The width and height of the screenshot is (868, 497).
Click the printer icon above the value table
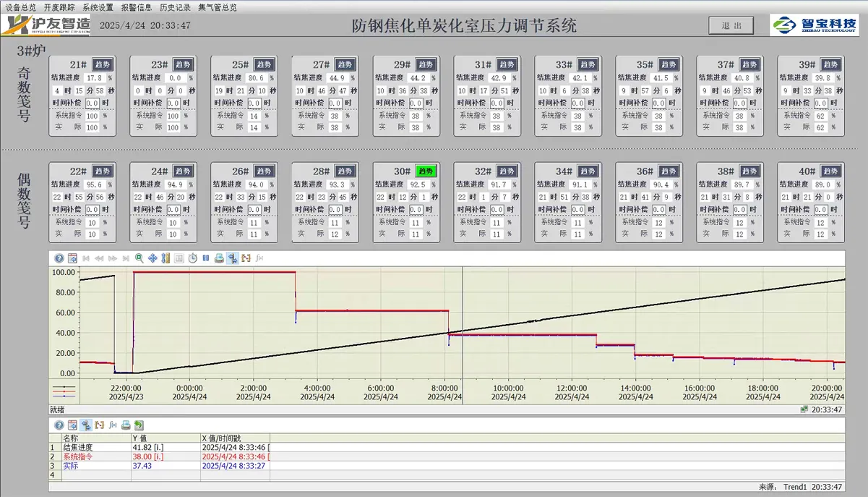[126, 425]
